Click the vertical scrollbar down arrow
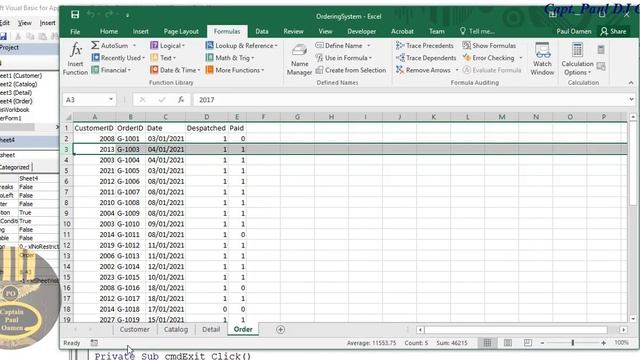 (633, 319)
